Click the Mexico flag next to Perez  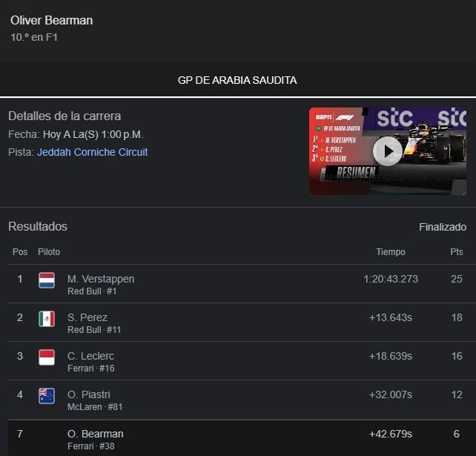(x=47, y=319)
